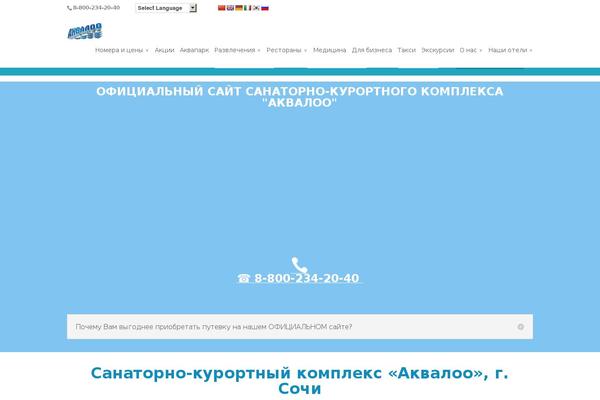
Task: Choose the Italian flag icon
Action: (248, 8)
